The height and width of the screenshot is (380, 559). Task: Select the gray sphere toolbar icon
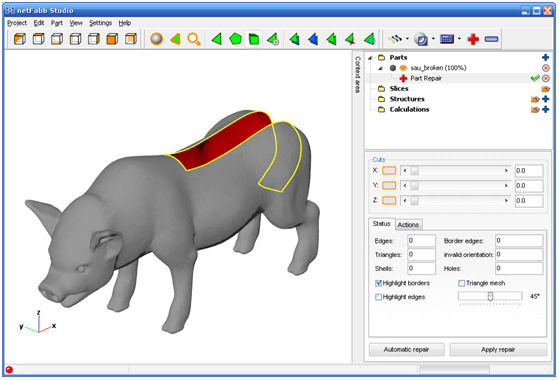[x=157, y=39]
